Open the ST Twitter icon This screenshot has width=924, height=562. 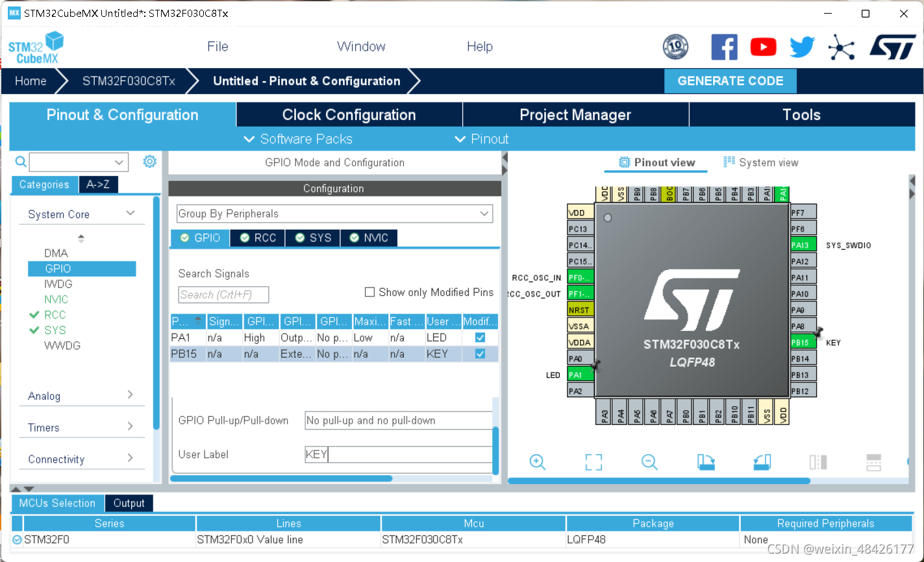tap(802, 47)
